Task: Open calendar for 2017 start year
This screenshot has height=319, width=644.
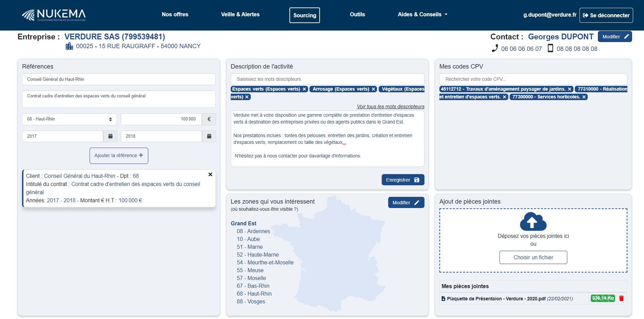Action: (x=110, y=136)
